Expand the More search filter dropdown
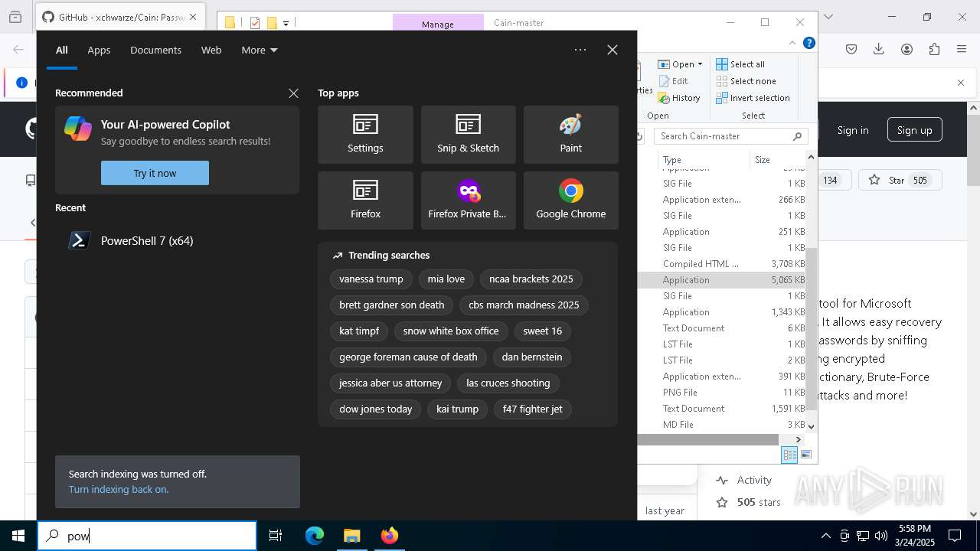 [x=260, y=50]
